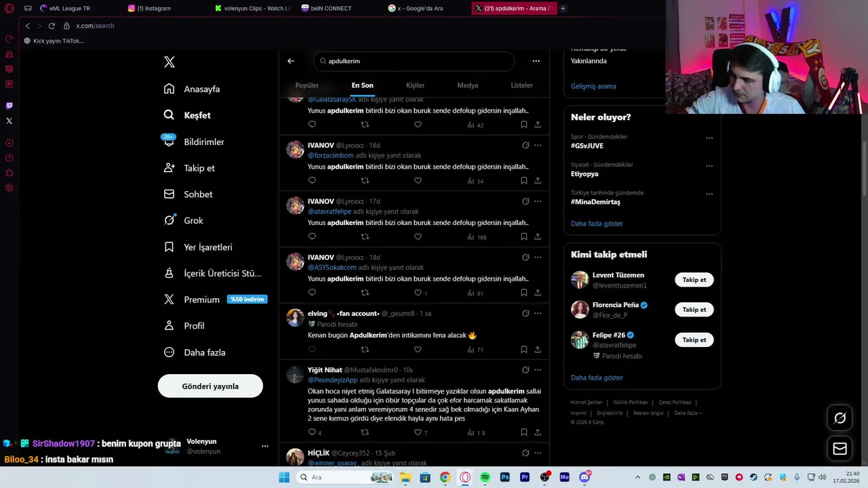868x488 pixels.
Task: Open more options on IVANOV 16d post
Action: point(538,145)
